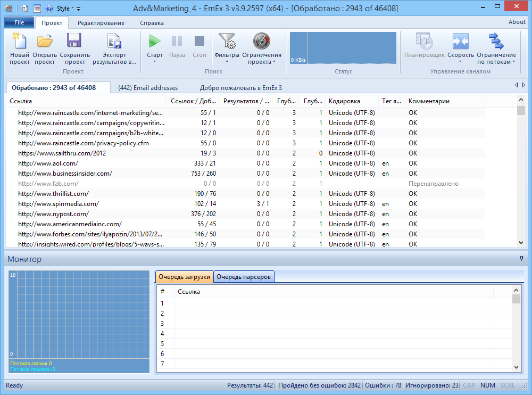Select the http://www.businessinsider.com/ row
The image size is (532, 395).
tap(246, 174)
